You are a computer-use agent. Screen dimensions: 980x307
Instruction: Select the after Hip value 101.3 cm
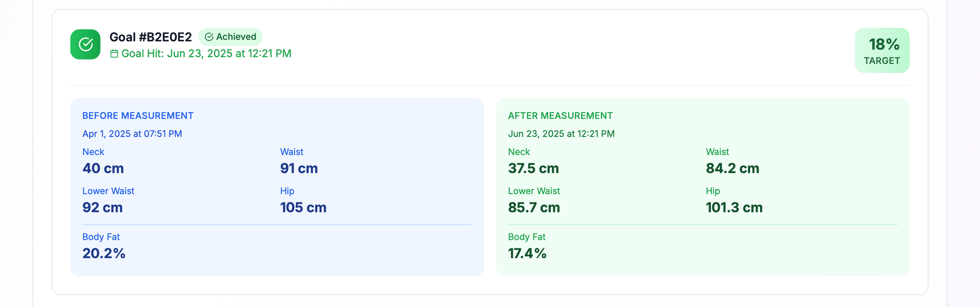point(734,207)
